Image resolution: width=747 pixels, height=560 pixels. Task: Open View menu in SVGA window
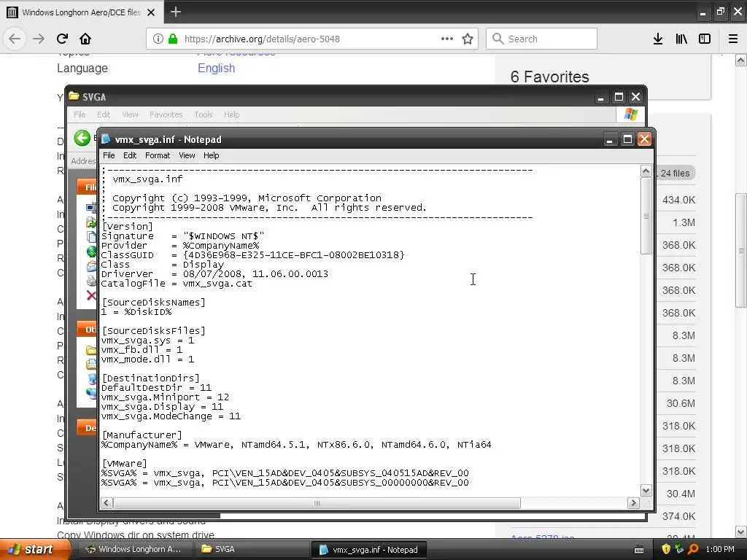point(130,114)
